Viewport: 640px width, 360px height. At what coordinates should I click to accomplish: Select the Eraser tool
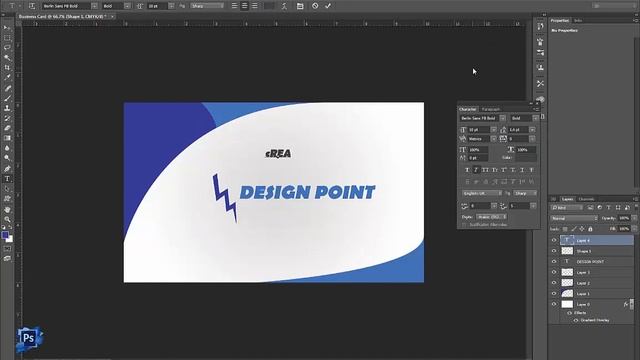pyautogui.click(x=7, y=128)
